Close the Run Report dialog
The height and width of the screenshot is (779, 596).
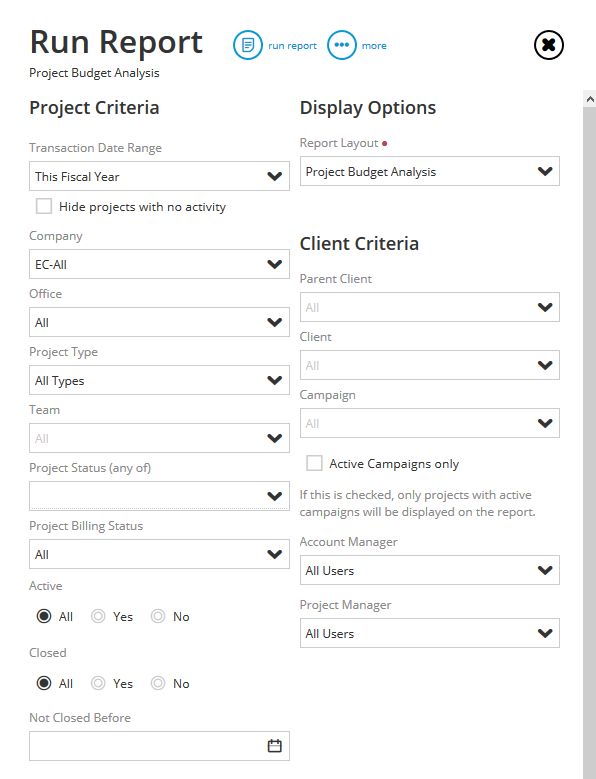[549, 45]
